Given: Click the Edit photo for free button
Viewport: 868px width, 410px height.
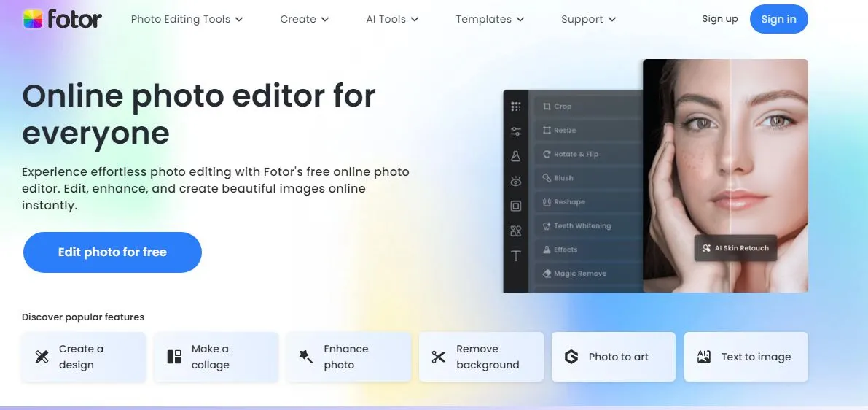Looking at the screenshot, I should (112, 252).
